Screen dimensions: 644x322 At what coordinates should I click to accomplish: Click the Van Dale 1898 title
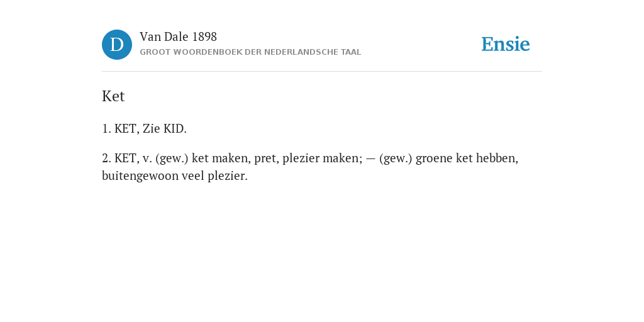point(178,37)
